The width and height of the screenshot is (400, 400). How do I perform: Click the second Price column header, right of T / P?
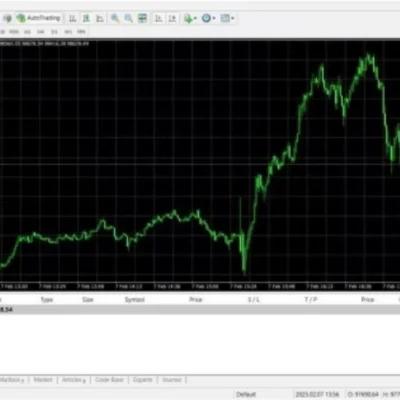pos(368,300)
